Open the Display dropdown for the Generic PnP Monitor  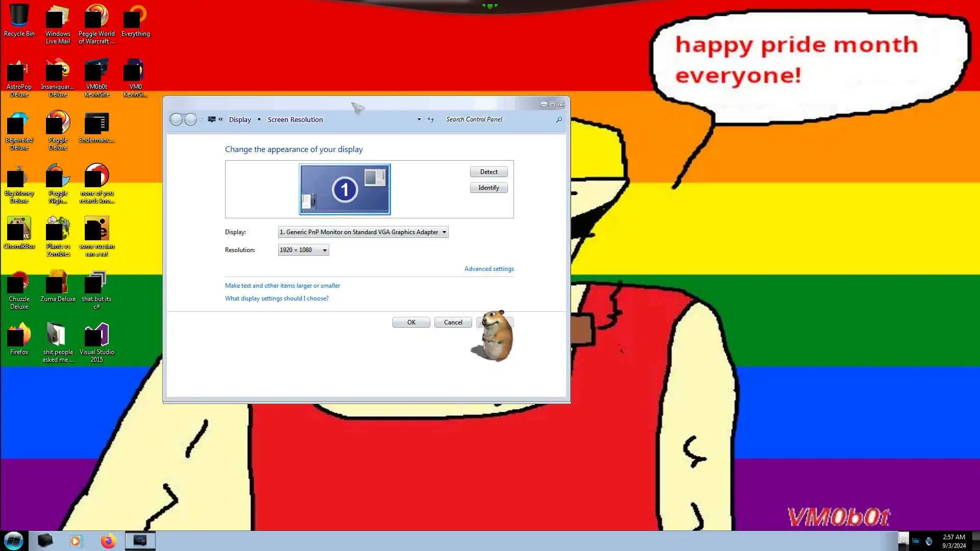(363, 232)
